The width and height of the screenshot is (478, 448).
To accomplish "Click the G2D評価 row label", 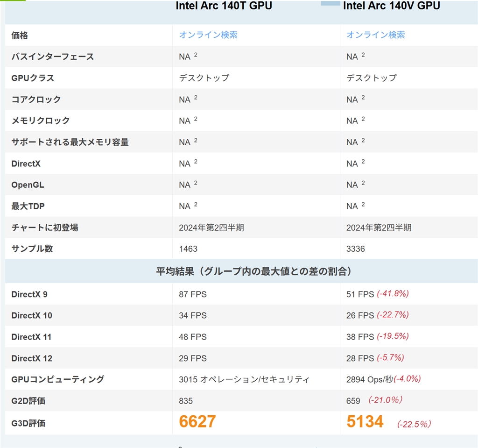I will (28, 401).
